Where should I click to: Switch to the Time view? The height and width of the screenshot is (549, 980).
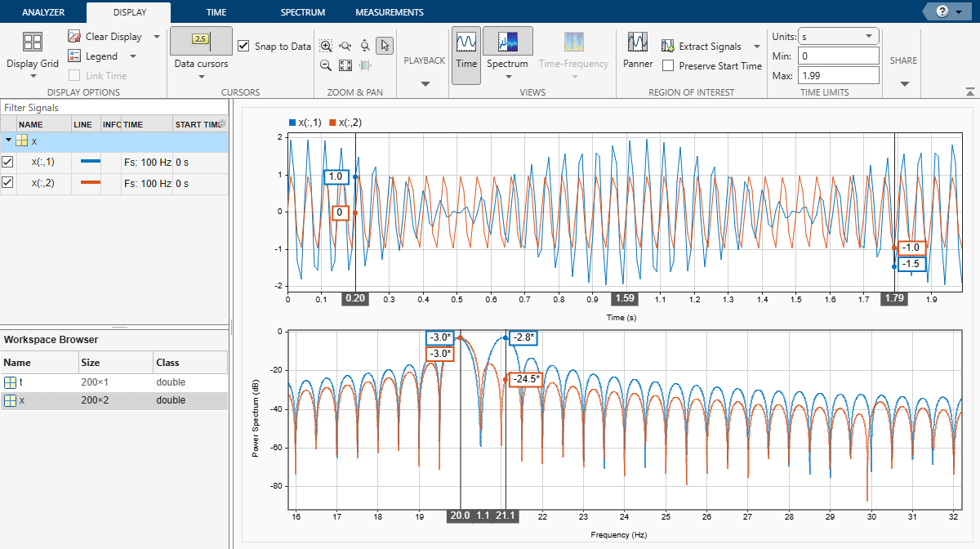point(466,55)
